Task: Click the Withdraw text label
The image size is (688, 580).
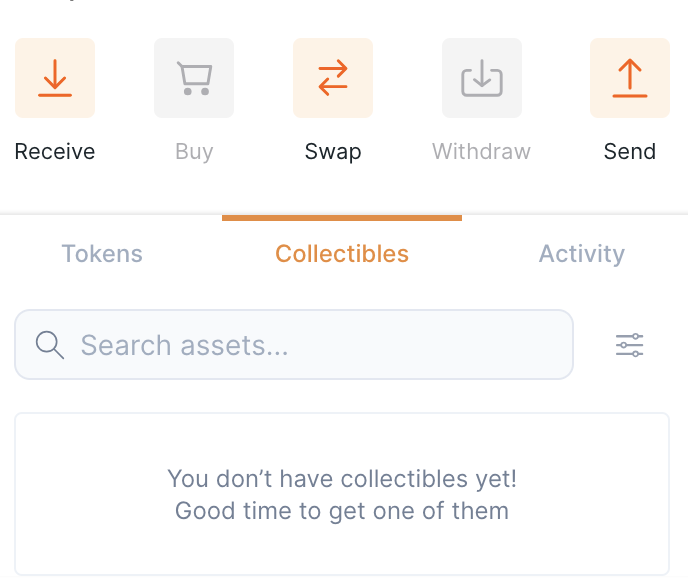Action: pyautogui.click(x=481, y=152)
